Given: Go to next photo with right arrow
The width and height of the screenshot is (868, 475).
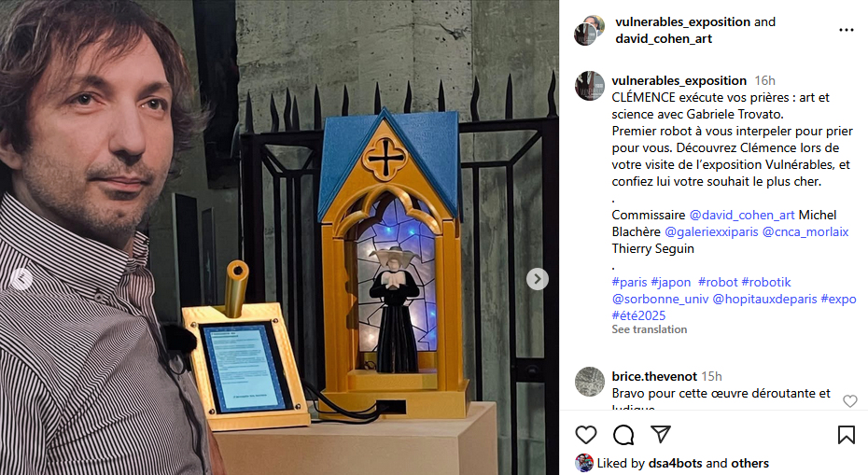Looking at the screenshot, I should [x=537, y=279].
